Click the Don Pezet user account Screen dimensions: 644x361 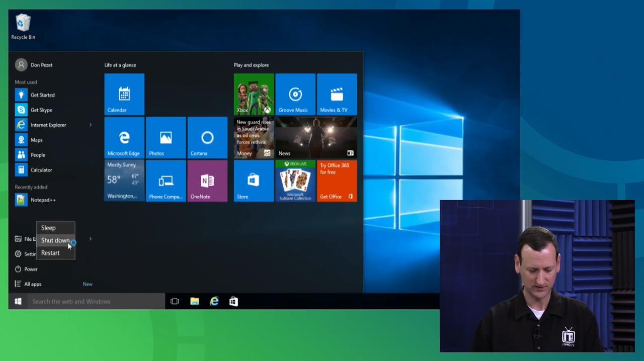coord(34,65)
